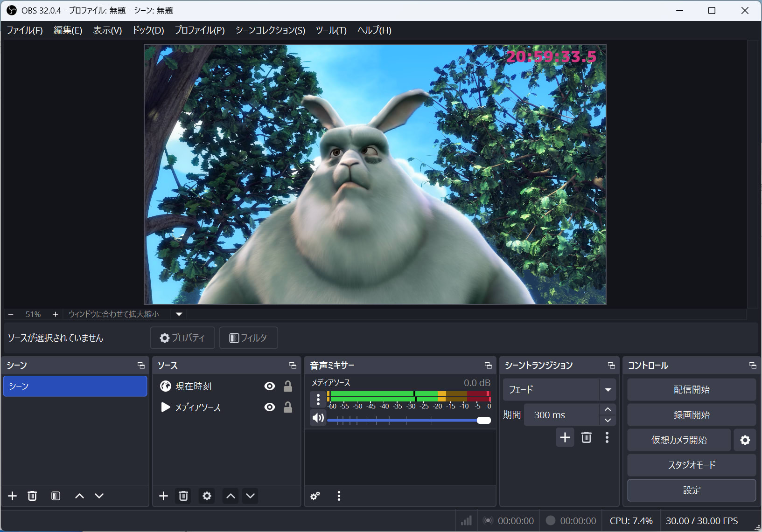
Task: Delete selected source using trash icon
Action: tap(183, 496)
